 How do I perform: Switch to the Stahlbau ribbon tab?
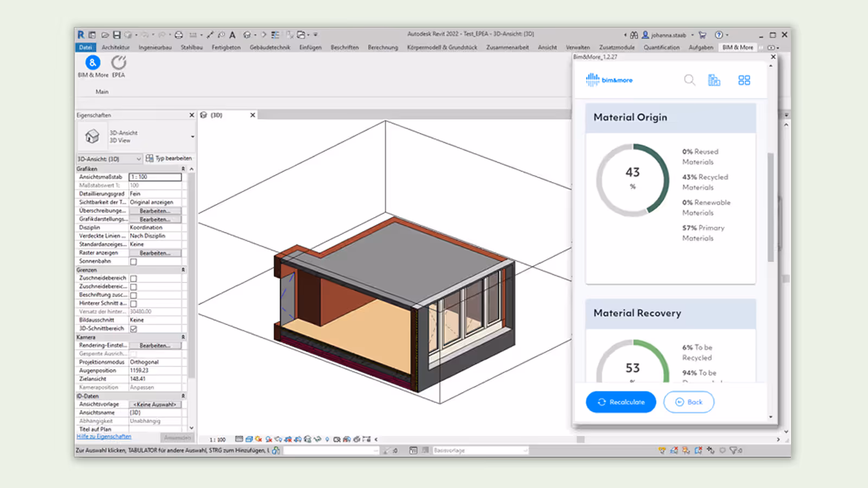coord(192,48)
